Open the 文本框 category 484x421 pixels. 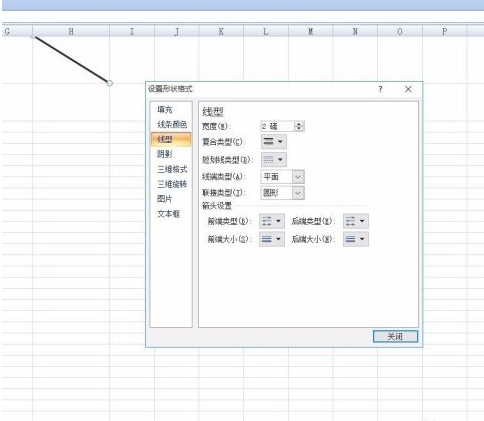click(x=169, y=214)
